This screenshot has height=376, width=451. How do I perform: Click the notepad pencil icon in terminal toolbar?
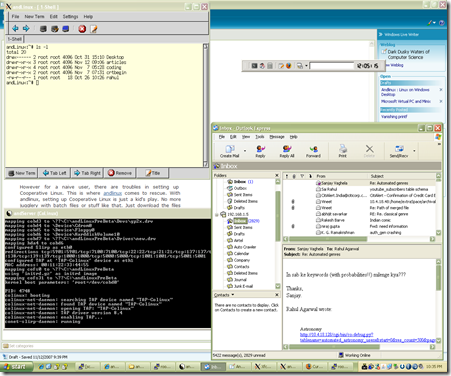[94, 29]
